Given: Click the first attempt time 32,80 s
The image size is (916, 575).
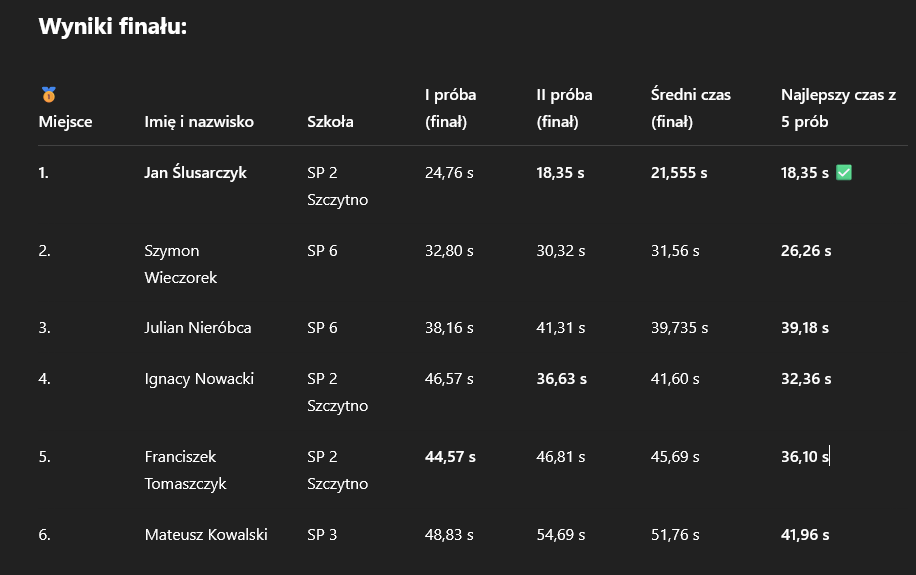Looking at the screenshot, I should coord(449,251).
